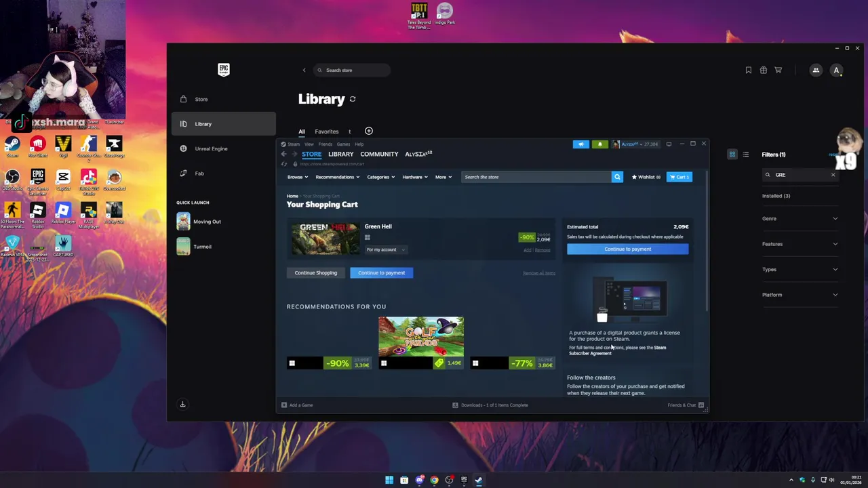Select Favorites tab in Epic Library
The width and height of the screenshot is (868, 488).
[x=326, y=131]
